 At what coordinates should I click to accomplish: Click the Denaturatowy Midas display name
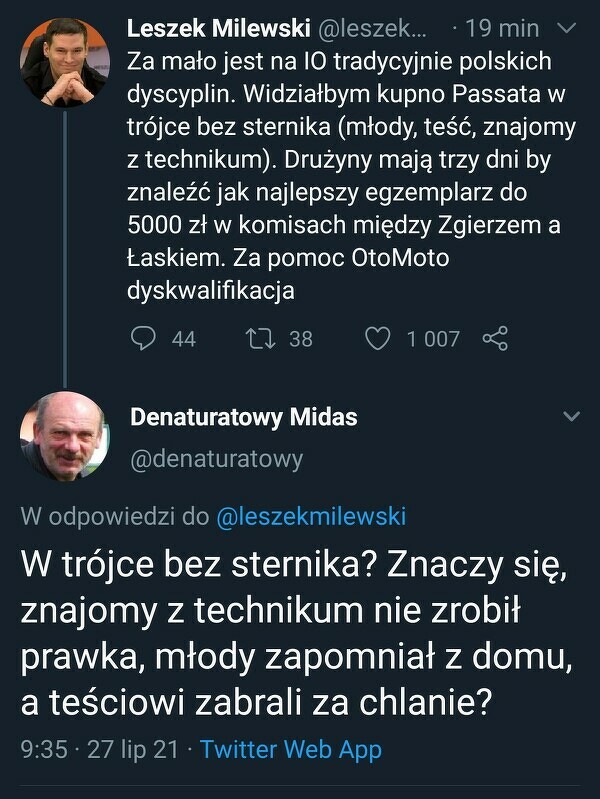pyautogui.click(x=243, y=417)
